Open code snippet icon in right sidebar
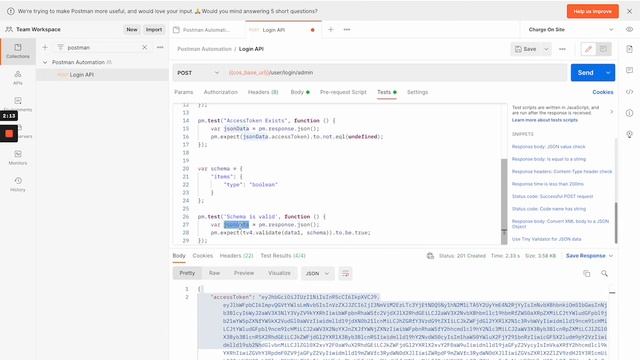Viewport: 640px width, 360px height. (x=629, y=92)
